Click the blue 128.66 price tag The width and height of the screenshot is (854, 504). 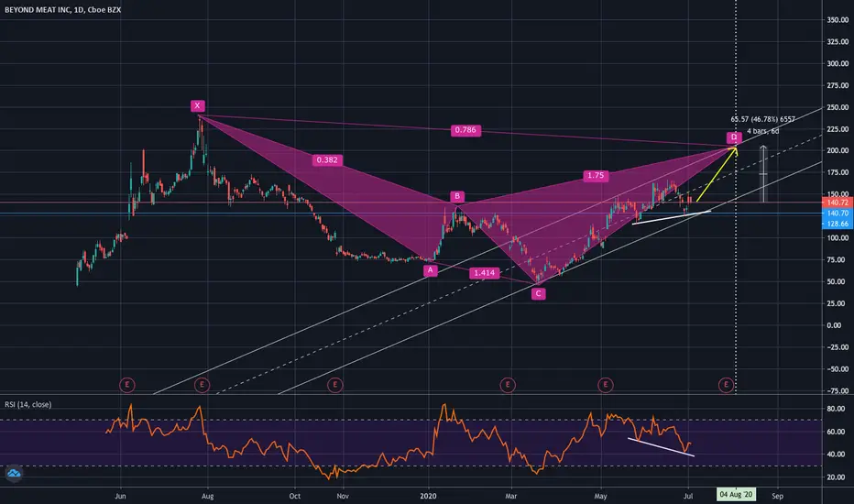pos(838,224)
